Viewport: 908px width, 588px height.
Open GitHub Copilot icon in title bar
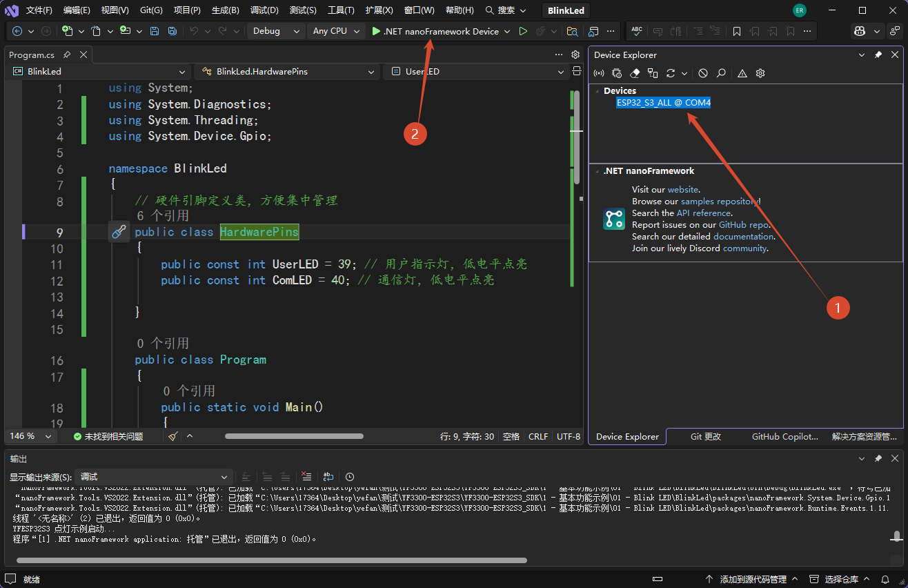point(860,31)
